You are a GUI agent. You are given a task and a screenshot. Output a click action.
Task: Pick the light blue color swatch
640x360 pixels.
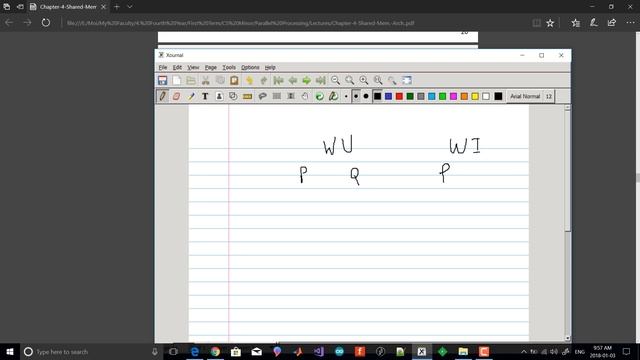coord(431,96)
